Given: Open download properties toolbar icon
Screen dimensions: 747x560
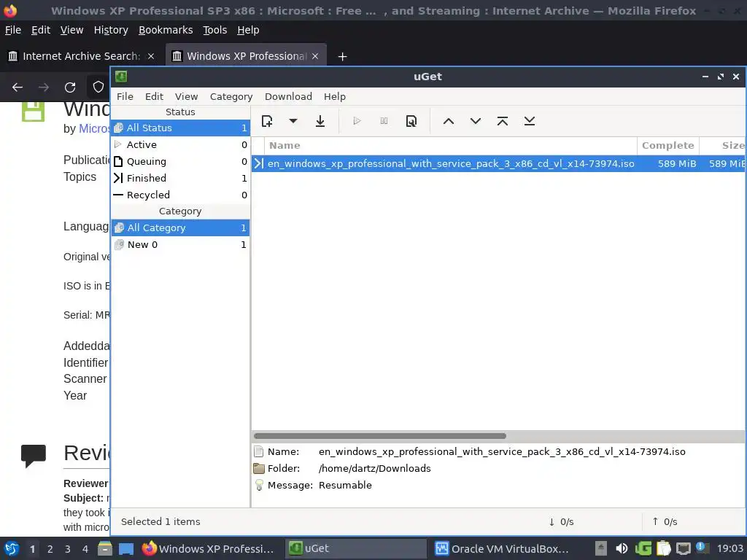Looking at the screenshot, I should click(411, 121).
